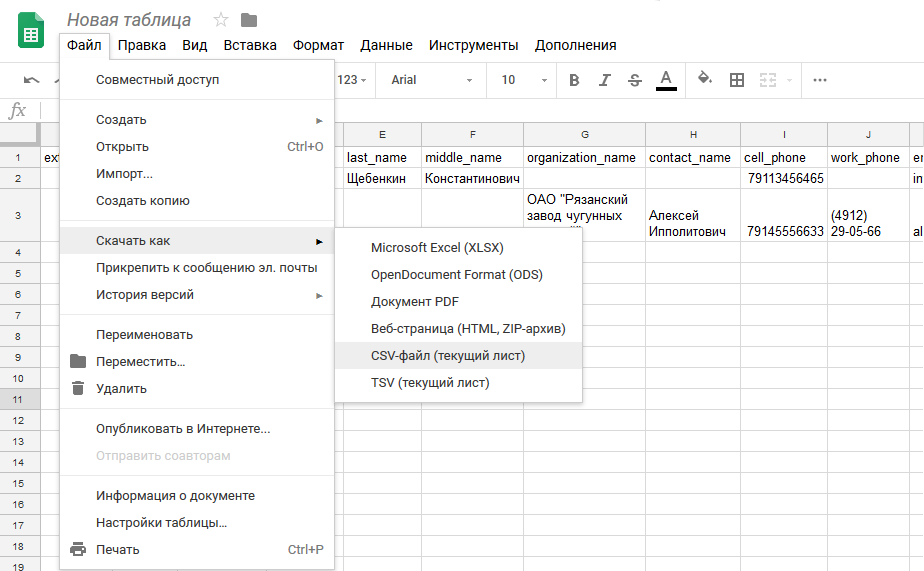This screenshot has height=571, width=924.
Task: Click Печать with printer icon
Action: click(x=197, y=550)
